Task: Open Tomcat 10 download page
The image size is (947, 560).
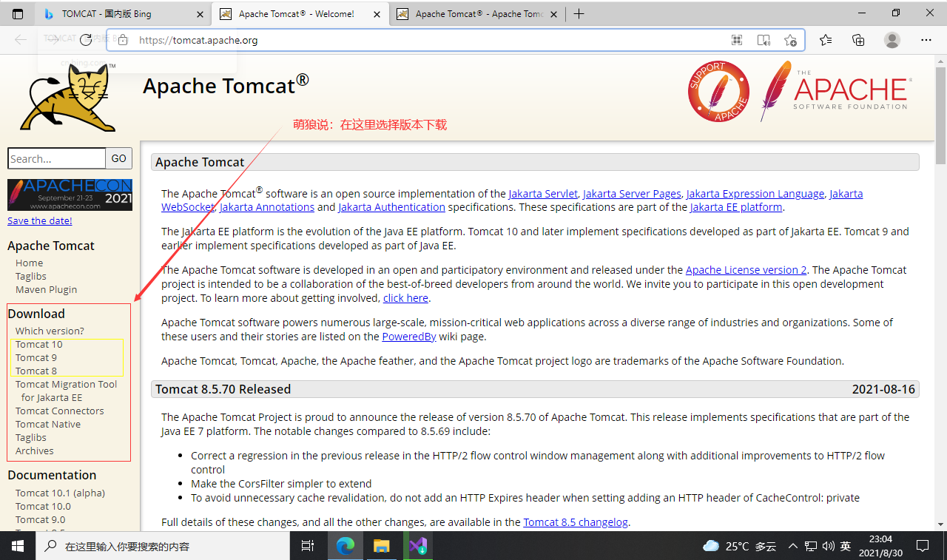Action: 38,344
